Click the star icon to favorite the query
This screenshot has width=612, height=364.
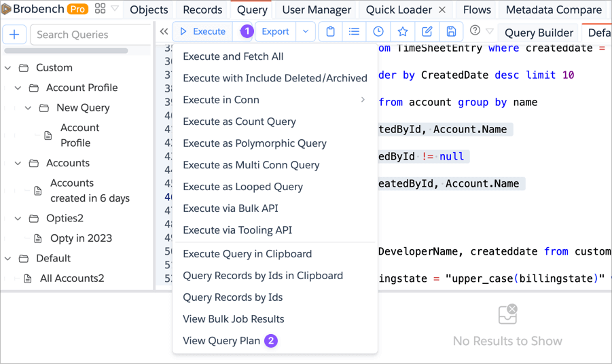tap(403, 32)
